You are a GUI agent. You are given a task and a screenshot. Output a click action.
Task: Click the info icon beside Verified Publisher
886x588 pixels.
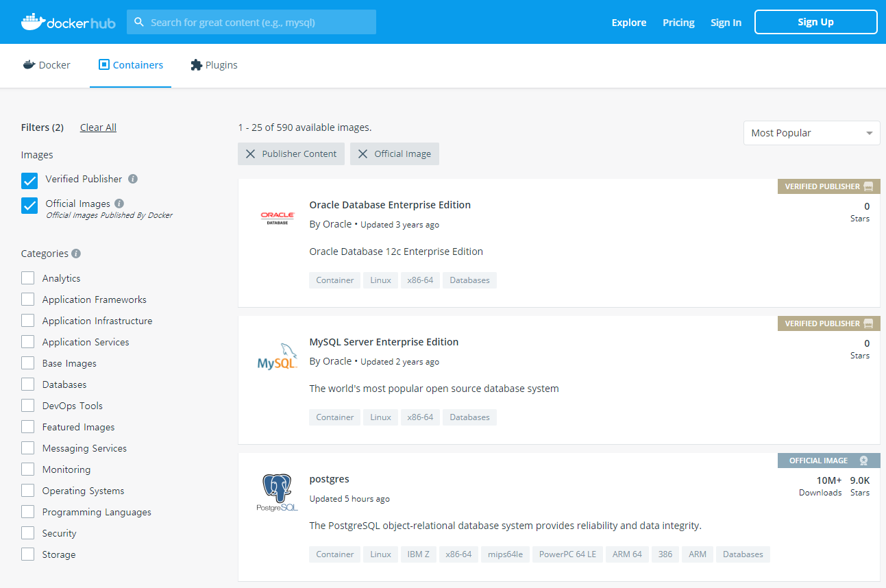point(133,179)
